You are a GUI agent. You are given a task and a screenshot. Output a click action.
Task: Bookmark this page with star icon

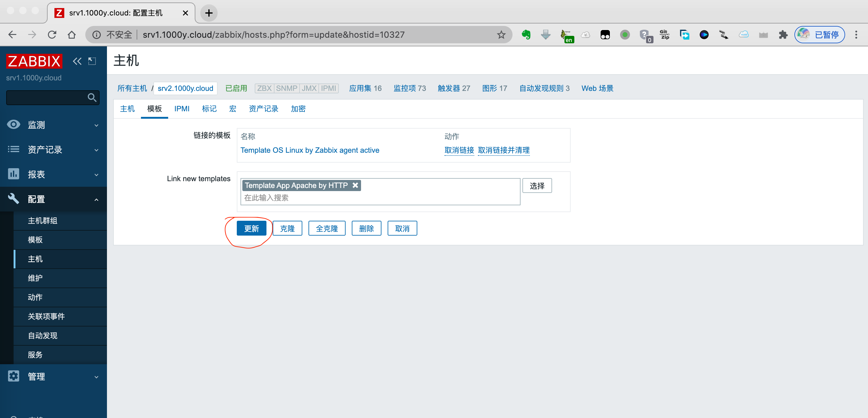[x=501, y=35]
